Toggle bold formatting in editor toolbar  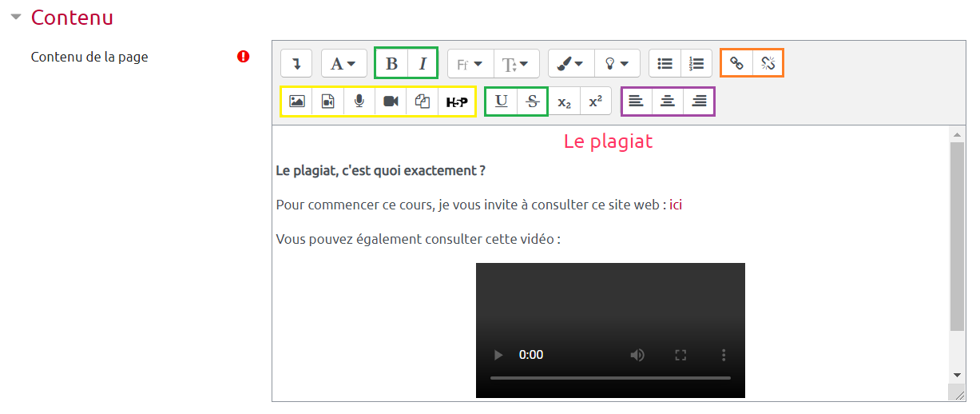tap(391, 64)
